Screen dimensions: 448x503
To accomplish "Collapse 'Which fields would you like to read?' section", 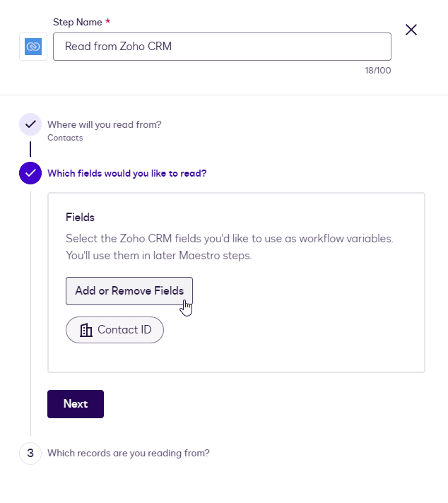I will click(x=127, y=172).
